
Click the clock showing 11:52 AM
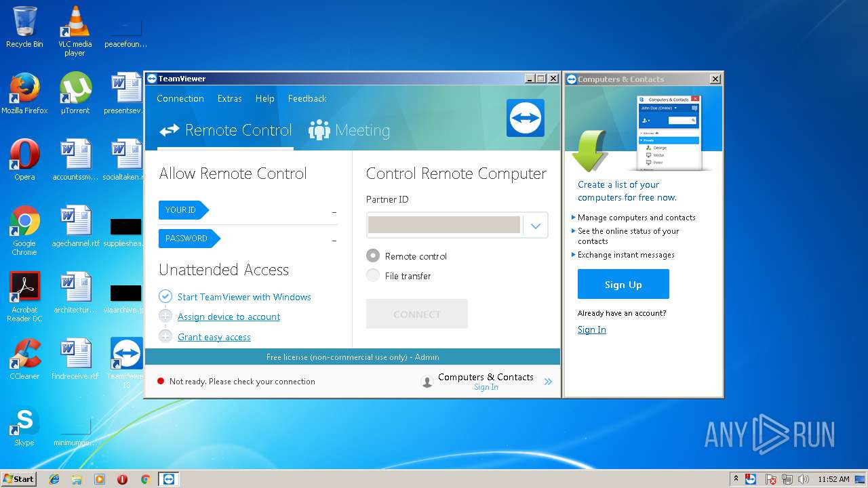pos(833,479)
